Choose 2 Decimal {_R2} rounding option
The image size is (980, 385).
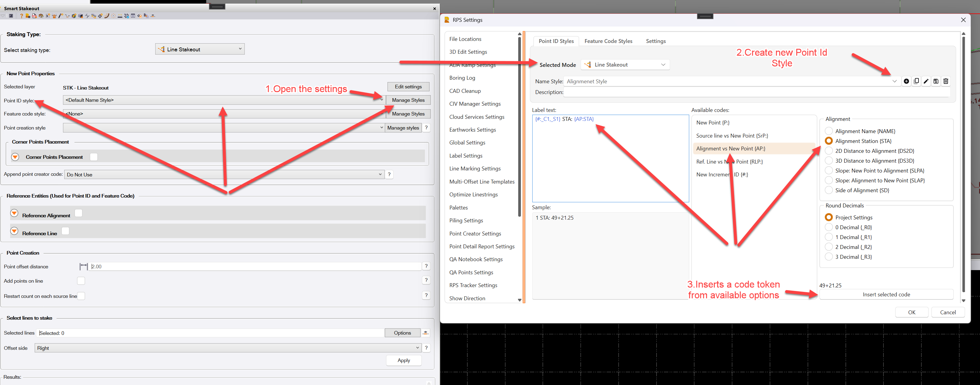click(x=829, y=247)
